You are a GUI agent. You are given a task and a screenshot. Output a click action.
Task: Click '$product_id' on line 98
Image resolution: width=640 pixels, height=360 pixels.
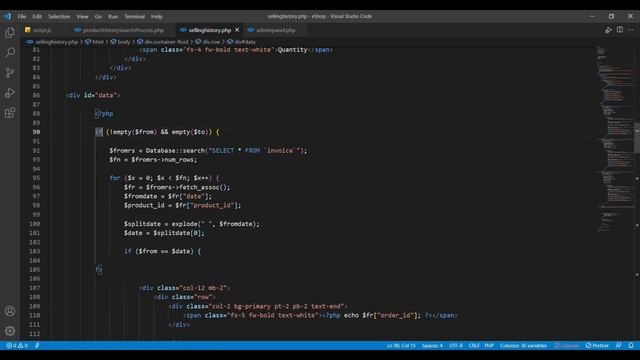144,205
